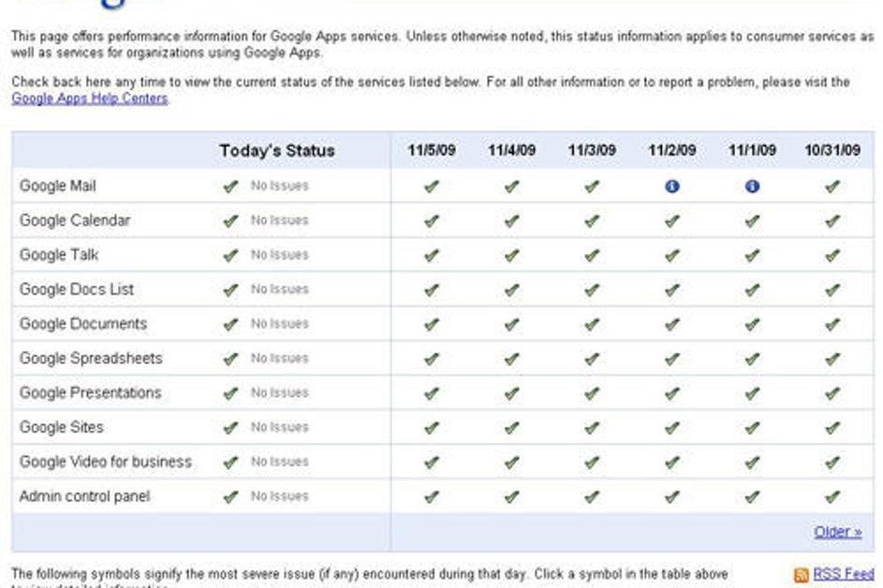Click Google Spreadsheets checkmark for 11/2/09
Image resolution: width=883 pixels, height=588 pixels.
point(671,359)
